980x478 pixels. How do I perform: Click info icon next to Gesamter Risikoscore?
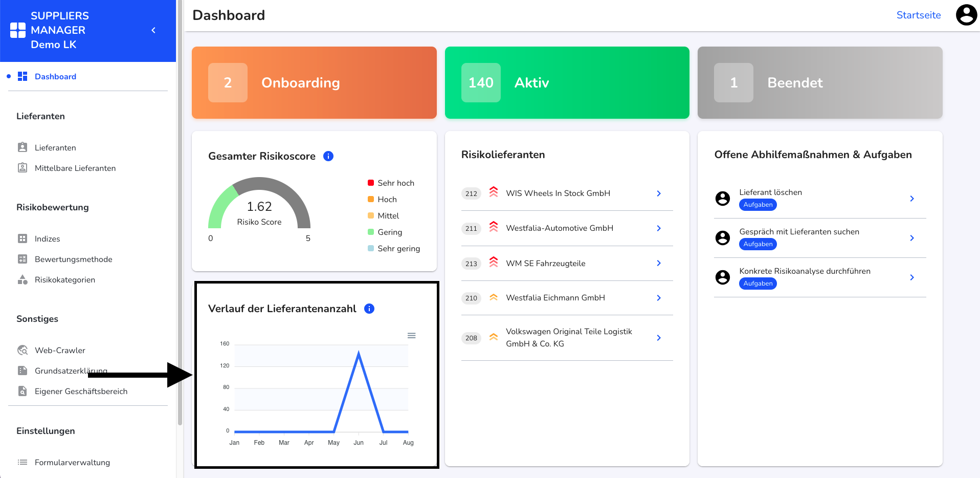click(328, 156)
